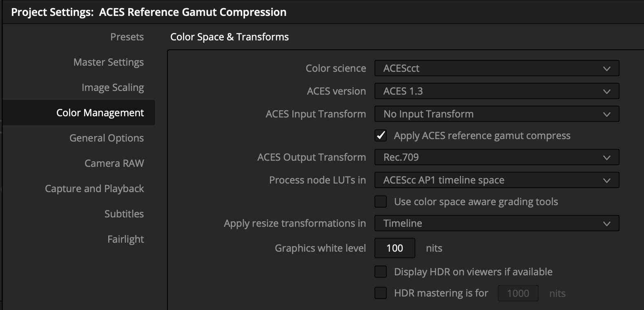Screen dimensions: 644x310
Task: Open the Master Settings page
Action: 108,62
